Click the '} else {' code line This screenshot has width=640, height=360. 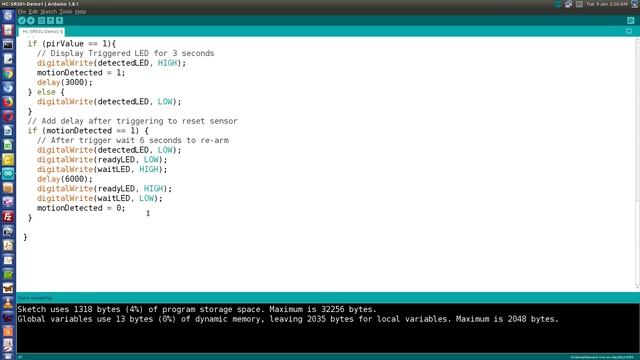46,92
